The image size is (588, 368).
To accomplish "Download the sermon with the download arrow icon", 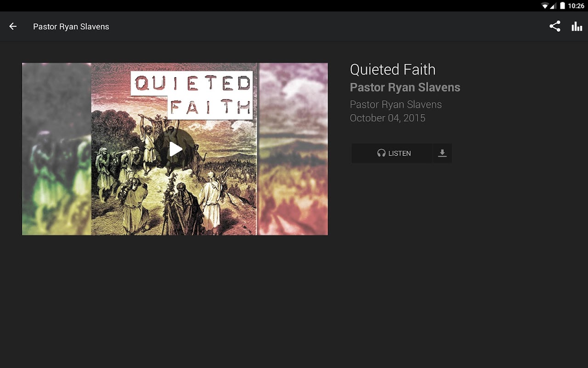I will 442,153.
